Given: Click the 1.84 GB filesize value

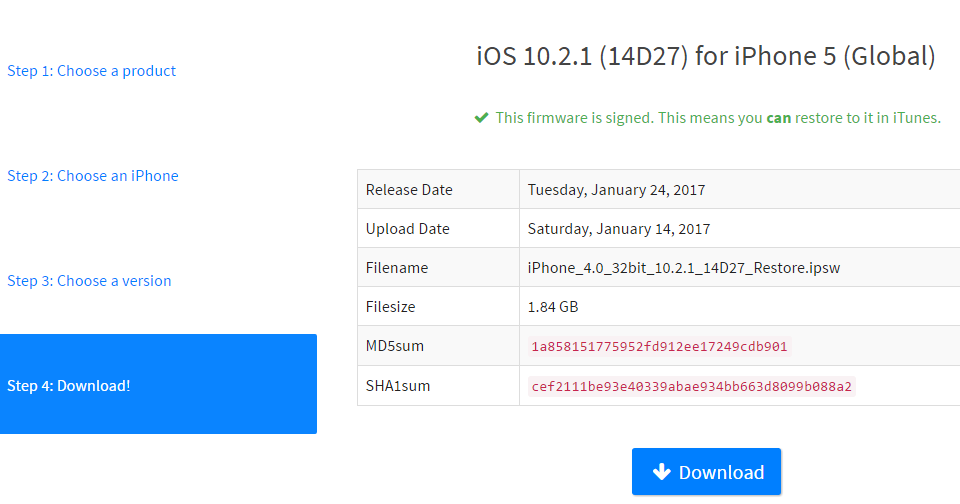Looking at the screenshot, I should [x=553, y=307].
